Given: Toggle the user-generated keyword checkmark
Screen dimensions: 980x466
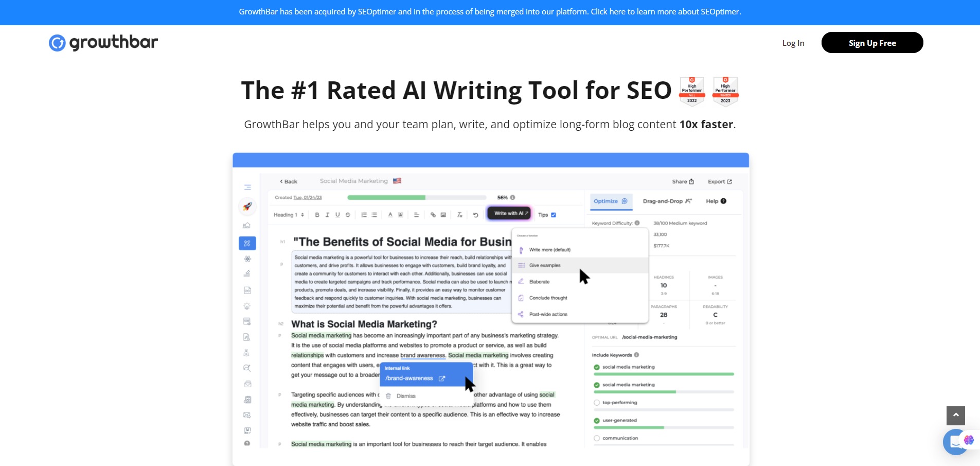Looking at the screenshot, I should coord(597,421).
